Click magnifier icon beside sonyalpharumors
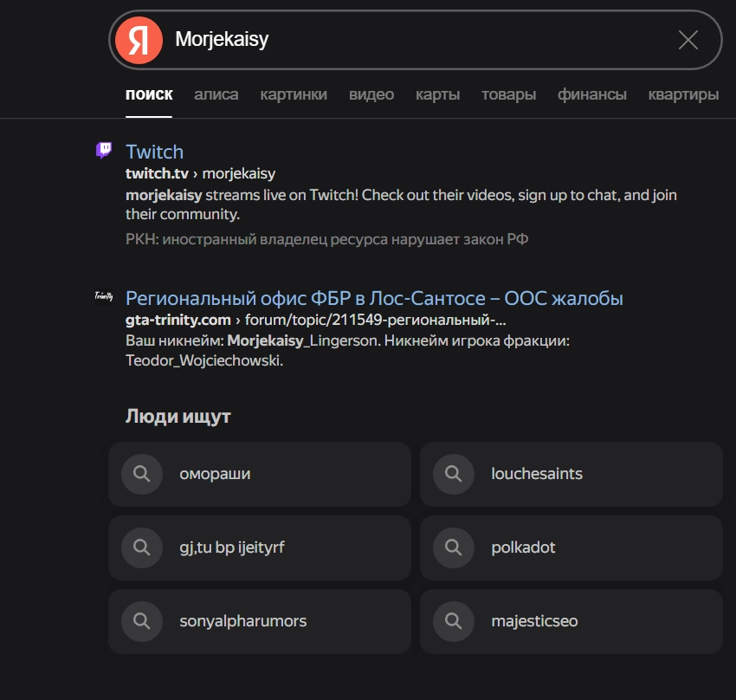Viewport: 736px width, 700px height. tap(142, 621)
